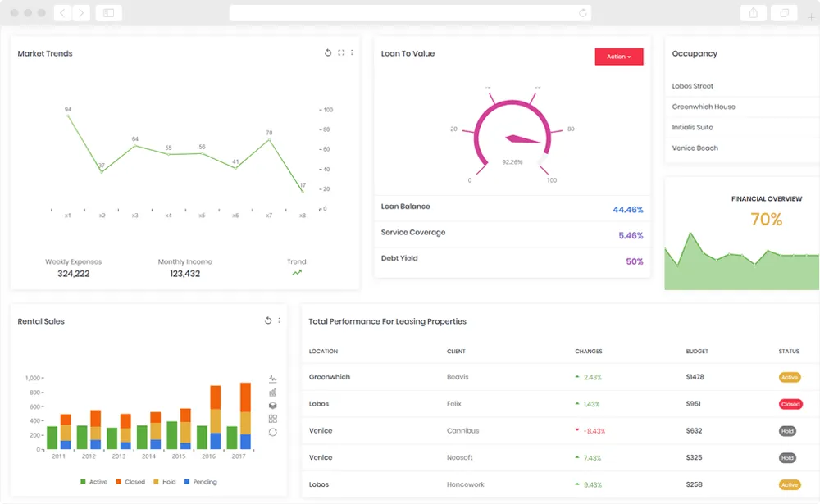Open the grid layout icon in Rental Sales panel

[x=273, y=418]
